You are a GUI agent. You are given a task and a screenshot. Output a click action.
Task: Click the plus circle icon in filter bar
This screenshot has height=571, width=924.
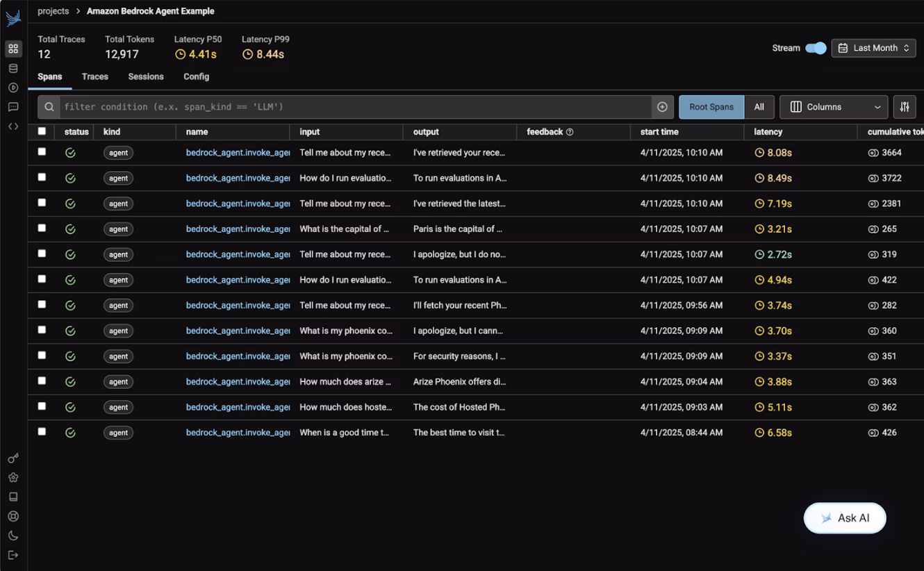click(x=662, y=107)
